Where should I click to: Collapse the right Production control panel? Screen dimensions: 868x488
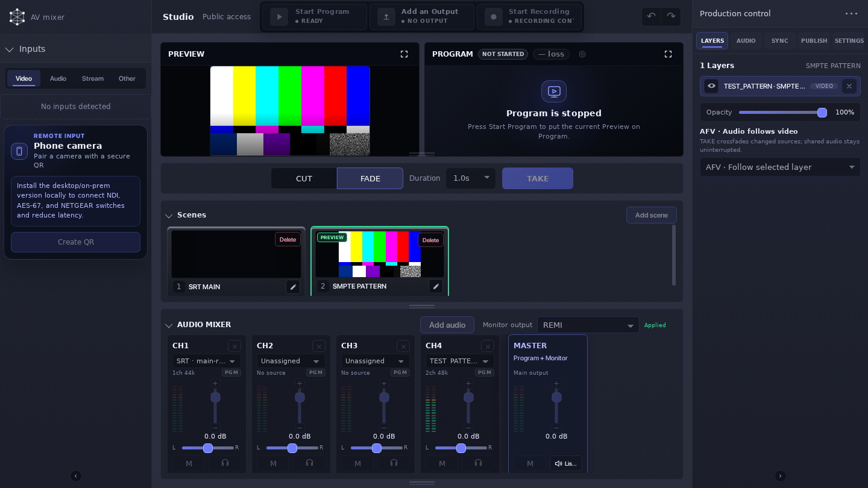tap(780, 476)
